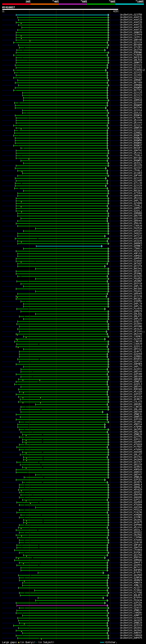Viewport: 146px width, 644px height.
Task: Open hit UniRef100_Q9LED1
Action: 131,314
